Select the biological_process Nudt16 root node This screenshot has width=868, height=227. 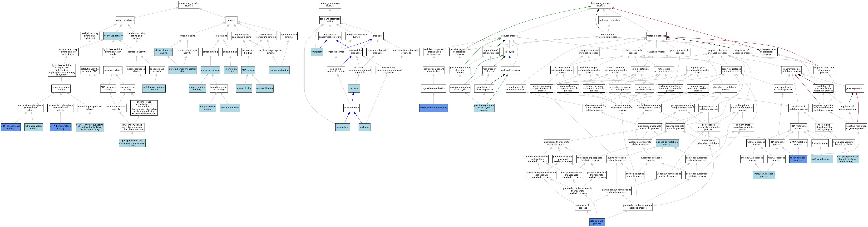point(601,4)
